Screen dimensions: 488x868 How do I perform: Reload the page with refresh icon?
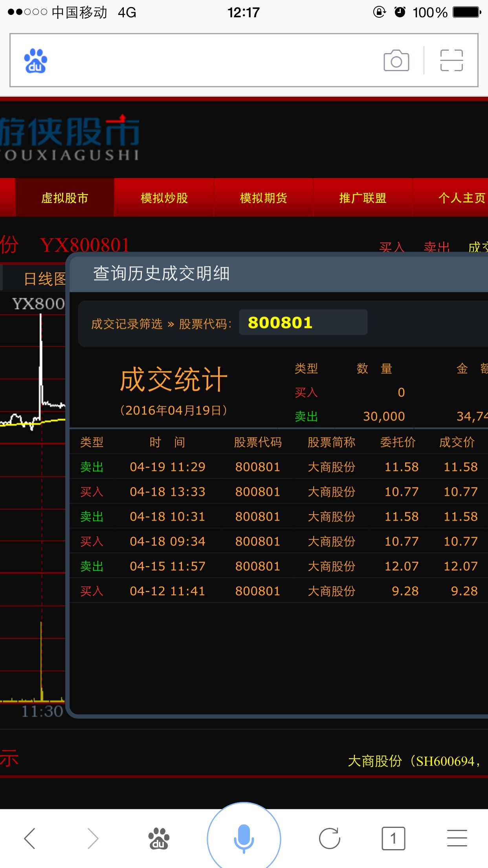(x=329, y=838)
